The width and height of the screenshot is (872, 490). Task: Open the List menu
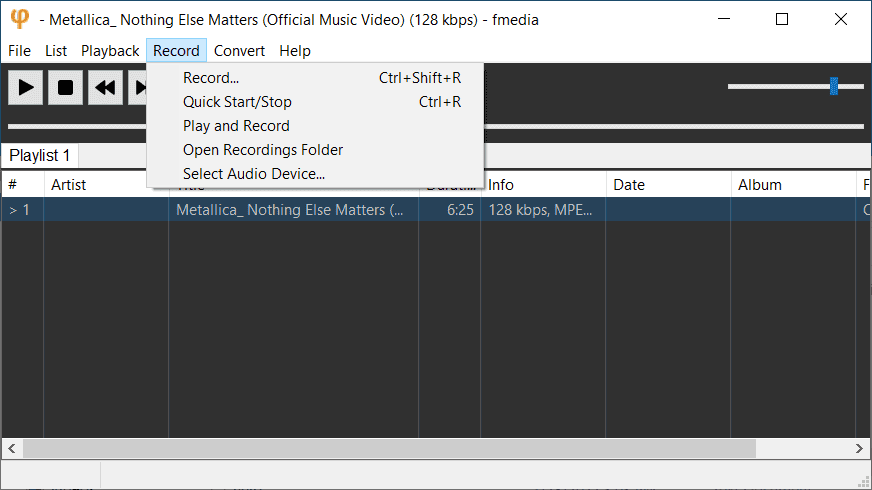point(56,51)
